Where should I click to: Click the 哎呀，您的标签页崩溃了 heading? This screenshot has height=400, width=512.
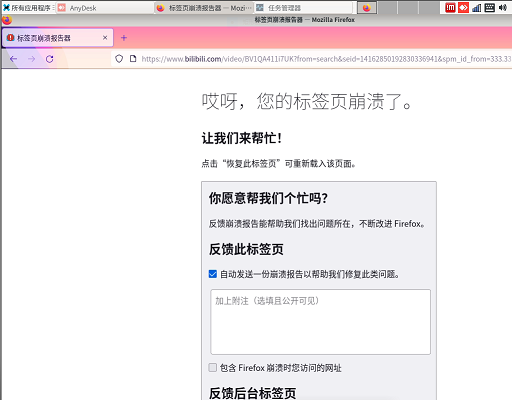tap(307, 101)
